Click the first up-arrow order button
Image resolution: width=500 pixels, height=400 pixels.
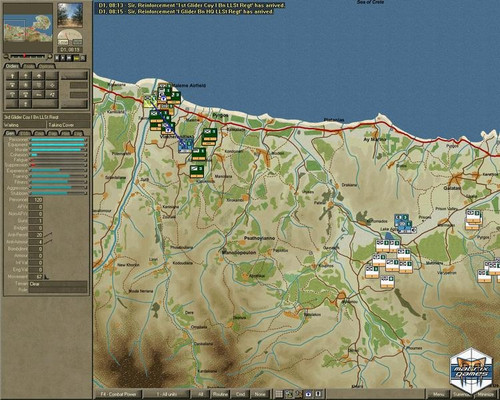pos(12,76)
